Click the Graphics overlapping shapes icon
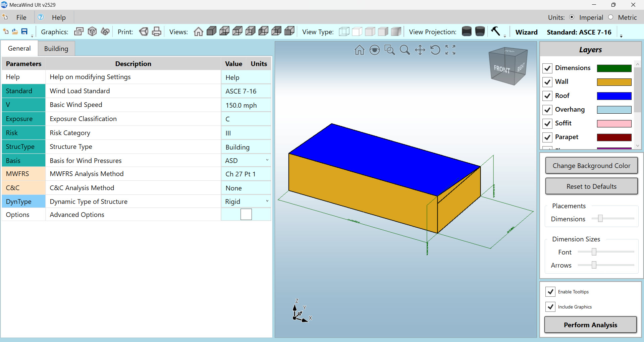Screen dimensions: 644x342 click(x=105, y=32)
